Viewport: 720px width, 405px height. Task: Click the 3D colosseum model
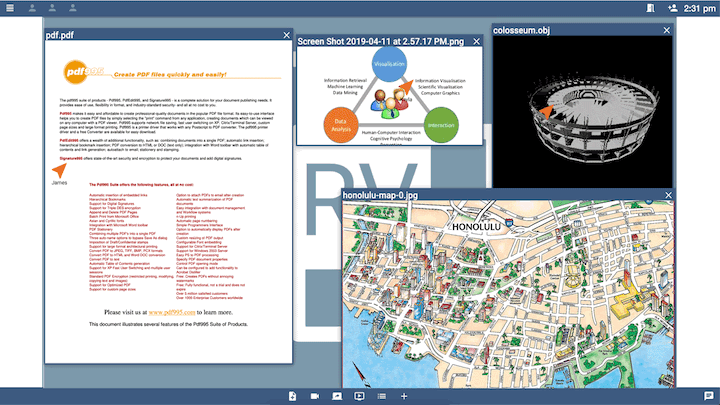pos(593,118)
